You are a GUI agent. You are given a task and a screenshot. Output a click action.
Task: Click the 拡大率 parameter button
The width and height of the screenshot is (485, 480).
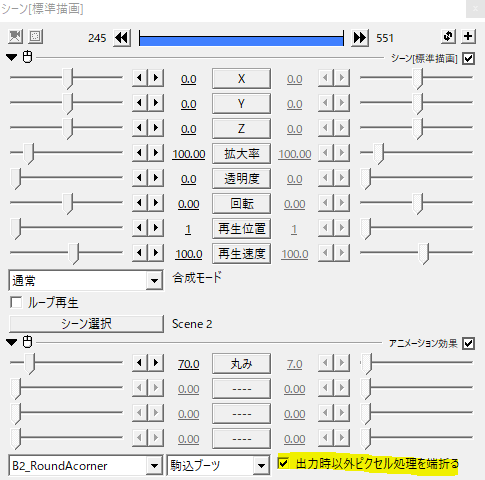coord(241,154)
